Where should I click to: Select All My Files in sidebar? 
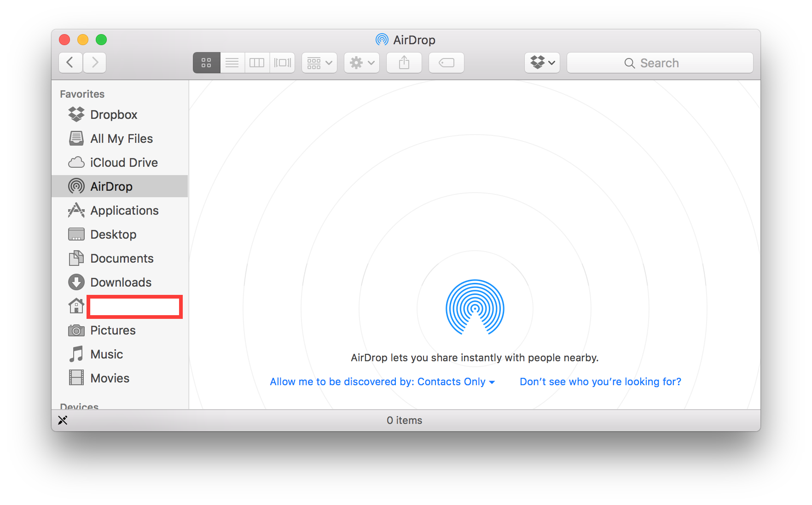(120, 139)
